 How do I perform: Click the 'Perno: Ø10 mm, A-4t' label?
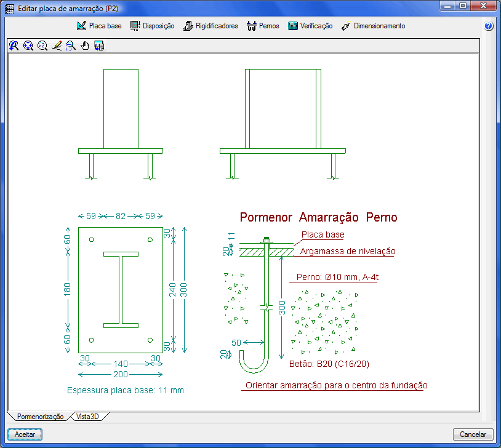[x=337, y=277]
